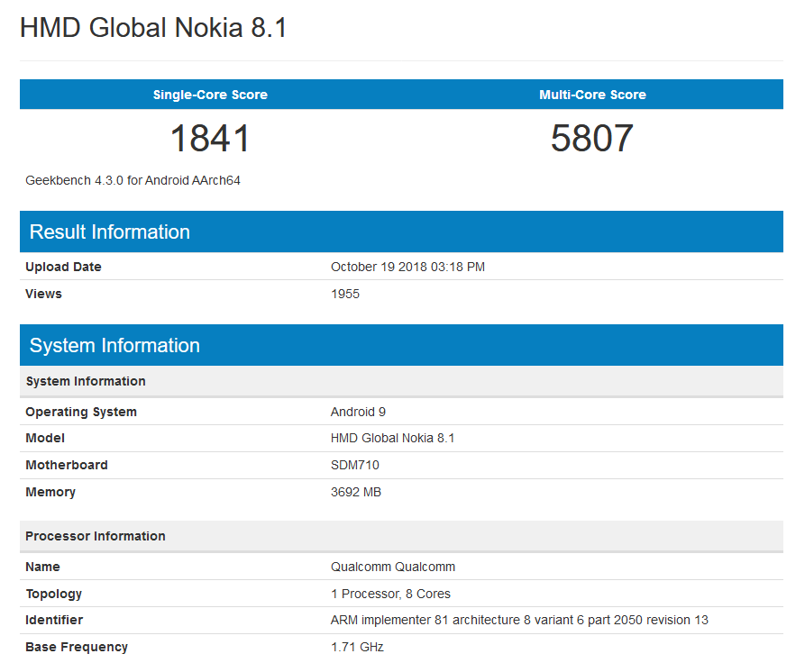Click the Result Information section header
The image size is (805, 672).
(x=110, y=232)
